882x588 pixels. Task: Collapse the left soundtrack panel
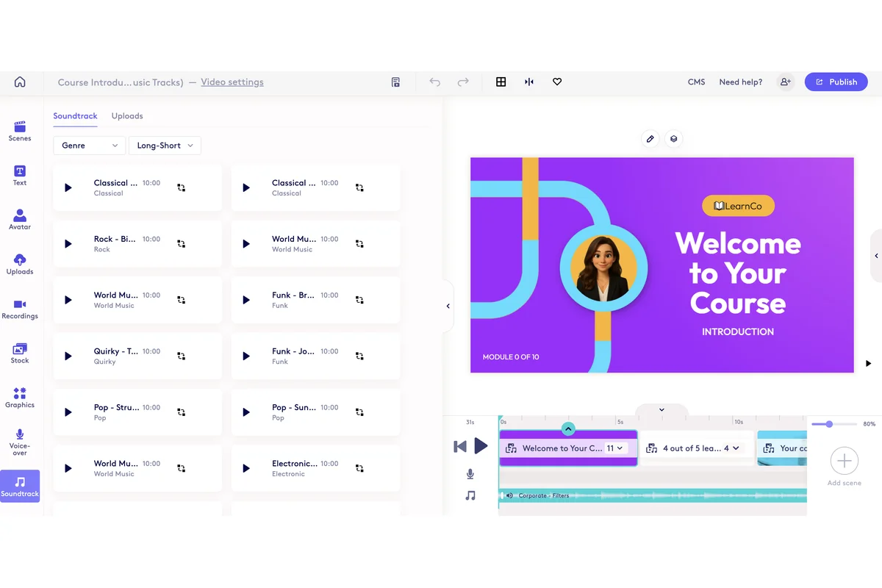pyautogui.click(x=448, y=306)
